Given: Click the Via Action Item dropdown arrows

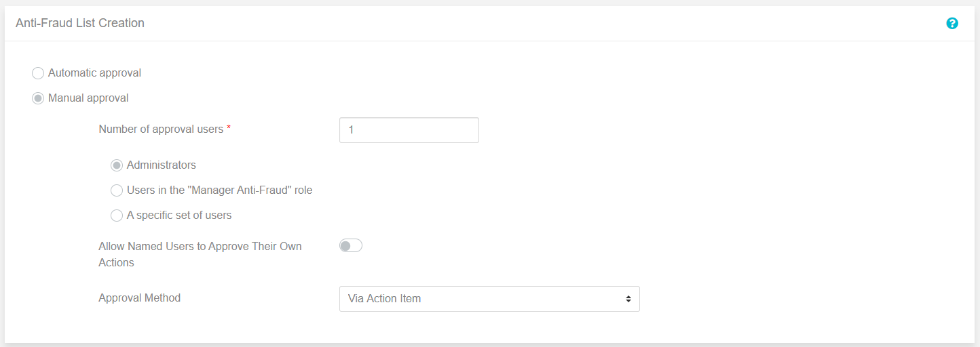Looking at the screenshot, I should (628, 299).
